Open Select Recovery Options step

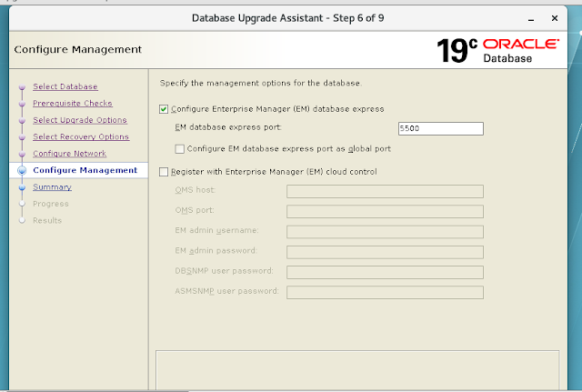pos(81,136)
